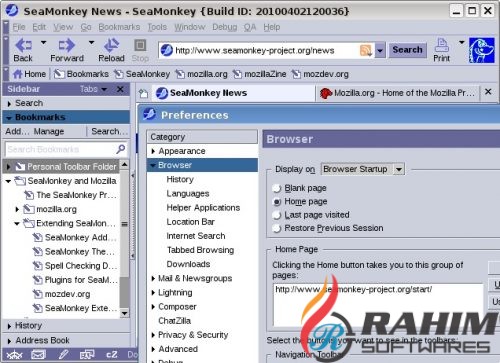Image resolution: width=500 pixels, height=363 pixels.
Task: Expand the Address Book sidebar panel
Action: [x=9, y=341]
